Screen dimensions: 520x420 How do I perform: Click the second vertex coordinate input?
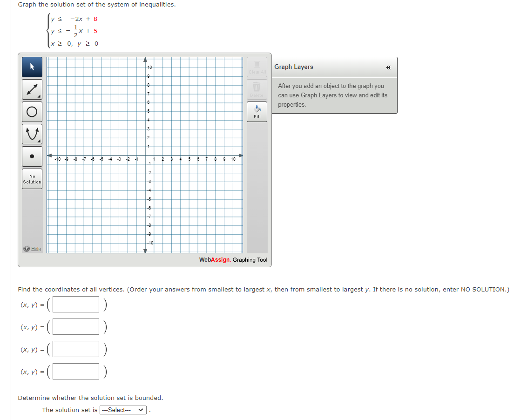[x=76, y=327]
